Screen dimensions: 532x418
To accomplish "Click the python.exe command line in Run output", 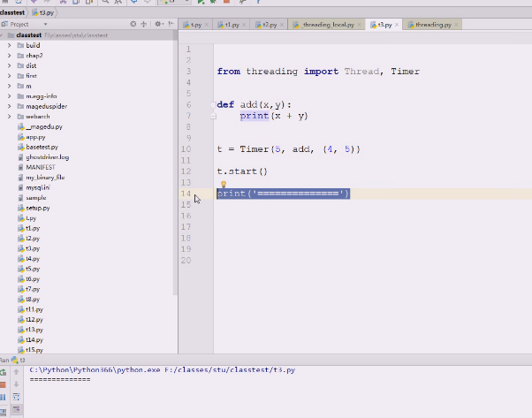I will pyautogui.click(x=163, y=369).
